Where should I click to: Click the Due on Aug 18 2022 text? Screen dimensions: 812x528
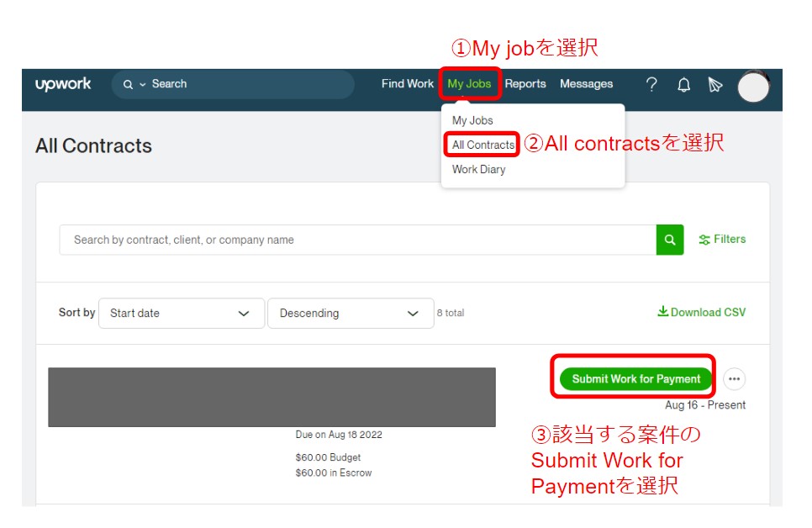339,435
